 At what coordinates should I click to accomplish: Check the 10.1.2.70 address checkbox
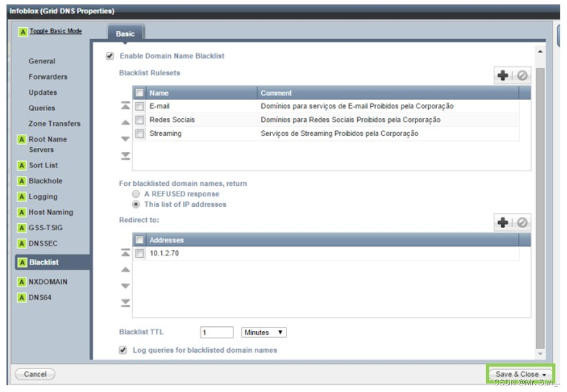click(x=139, y=253)
